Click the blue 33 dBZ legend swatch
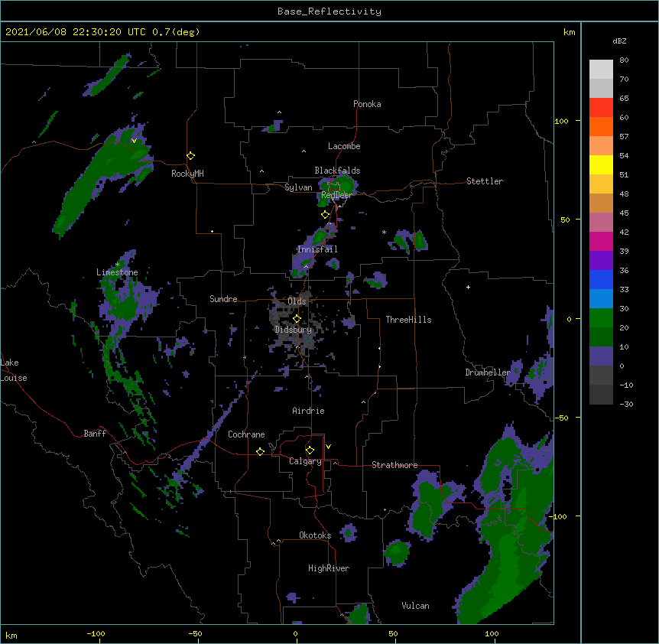 point(601,279)
